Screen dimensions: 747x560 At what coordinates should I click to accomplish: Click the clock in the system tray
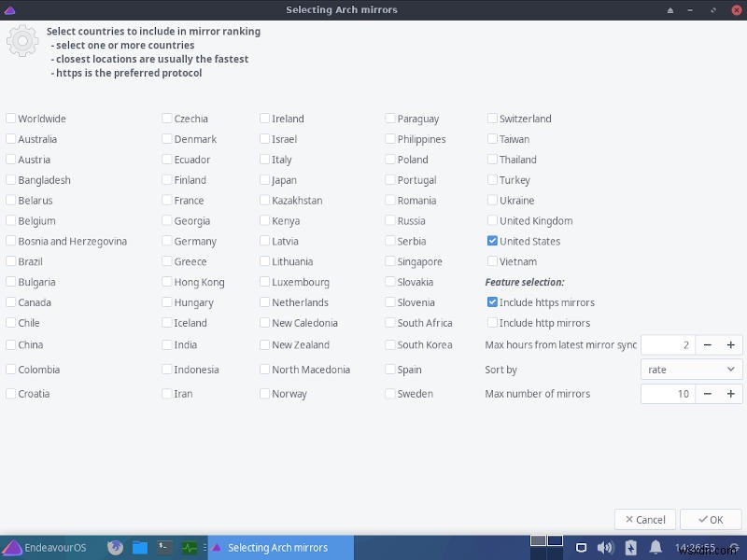point(695,548)
